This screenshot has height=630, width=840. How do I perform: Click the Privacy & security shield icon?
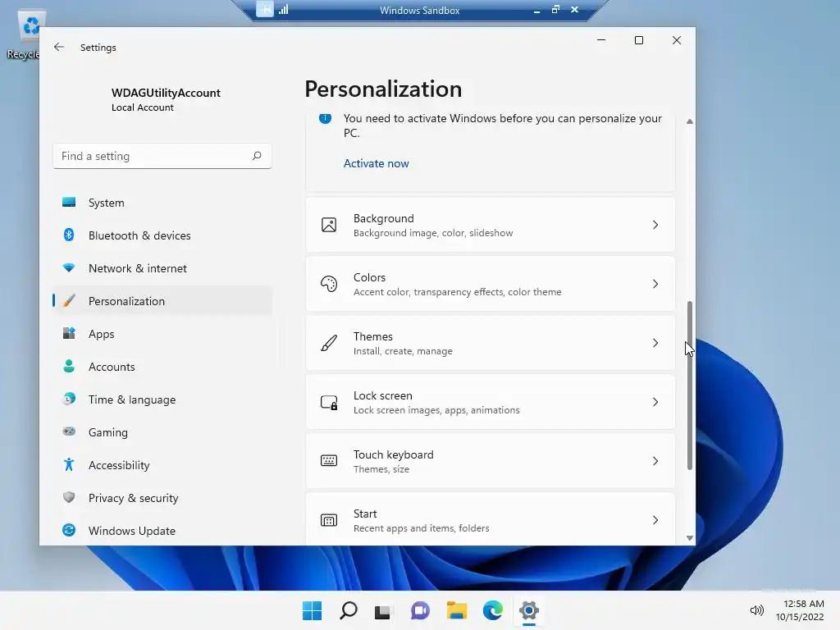pyautogui.click(x=69, y=497)
